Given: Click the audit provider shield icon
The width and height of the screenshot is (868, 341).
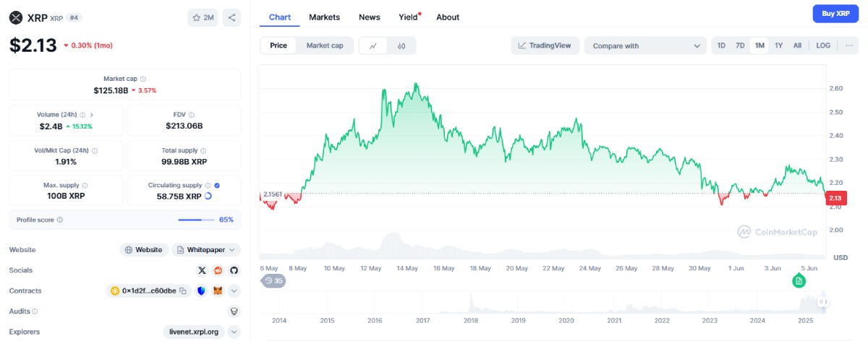Looking at the screenshot, I should tap(234, 311).
